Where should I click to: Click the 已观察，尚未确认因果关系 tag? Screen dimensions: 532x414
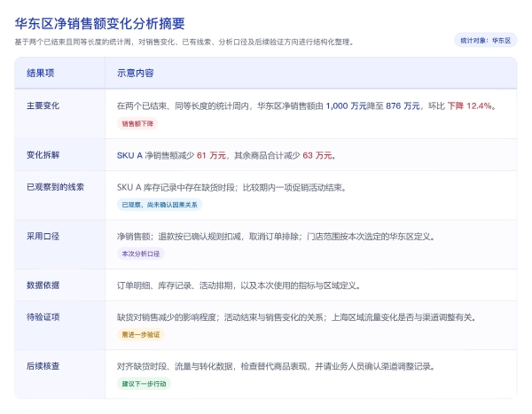(x=160, y=205)
